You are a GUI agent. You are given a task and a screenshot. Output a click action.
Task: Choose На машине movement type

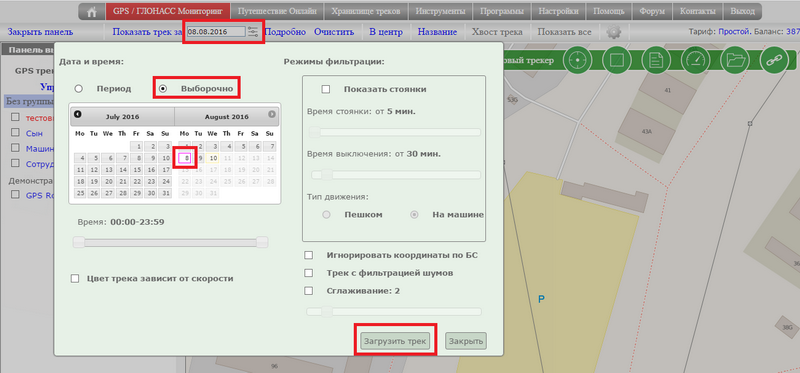coord(414,215)
